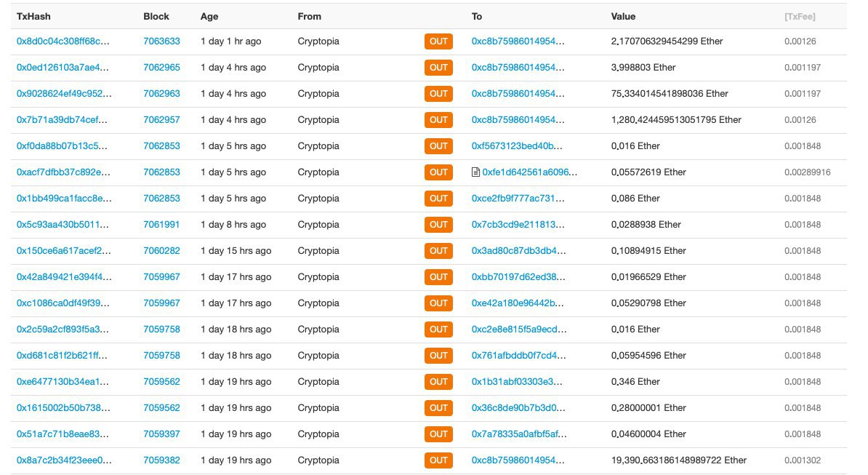Screen dimensions: 868x475
Task: Select transaction hash 0x1bb499ca1facc8e
Action: click(x=64, y=198)
